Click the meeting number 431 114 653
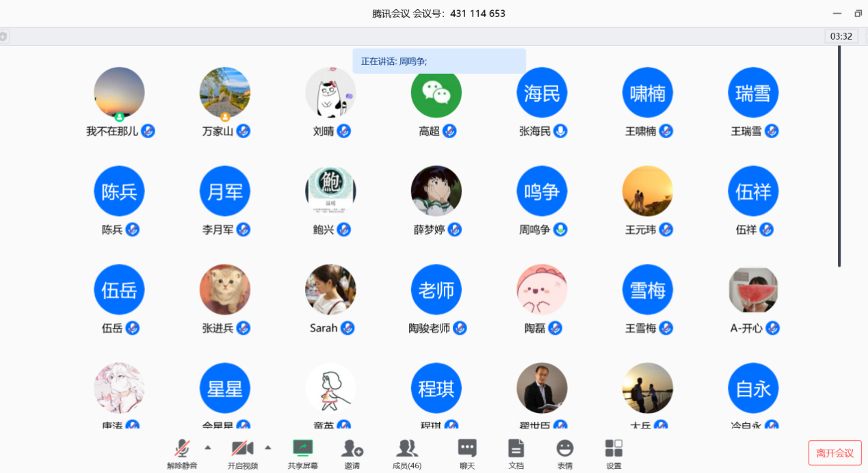This screenshot has height=473, width=868. (477, 13)
